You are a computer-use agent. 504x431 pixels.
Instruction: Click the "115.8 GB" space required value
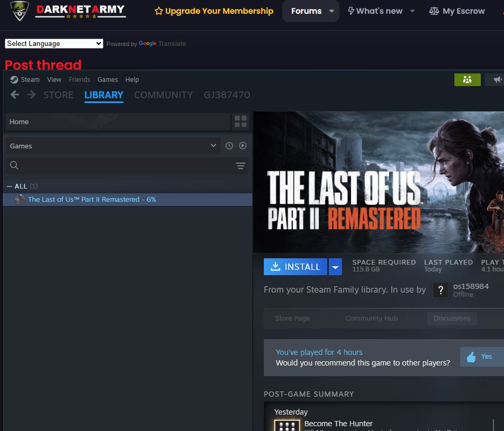pyautogui.click(x=366, y=269)
